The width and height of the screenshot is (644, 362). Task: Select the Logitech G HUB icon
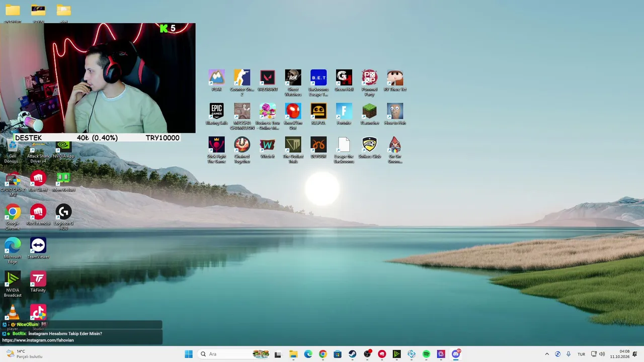(x=63, y=217)
